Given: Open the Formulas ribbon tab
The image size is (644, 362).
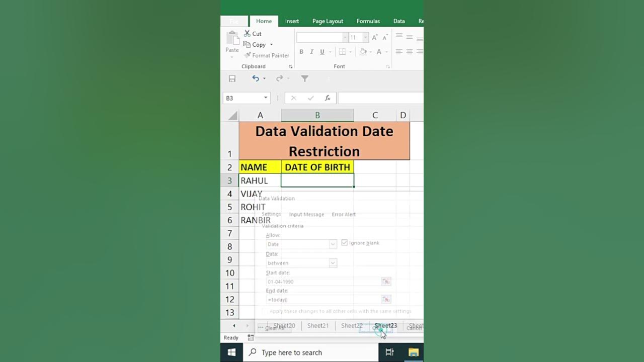Looking at the screenshot, I should [x=368, y=21].
